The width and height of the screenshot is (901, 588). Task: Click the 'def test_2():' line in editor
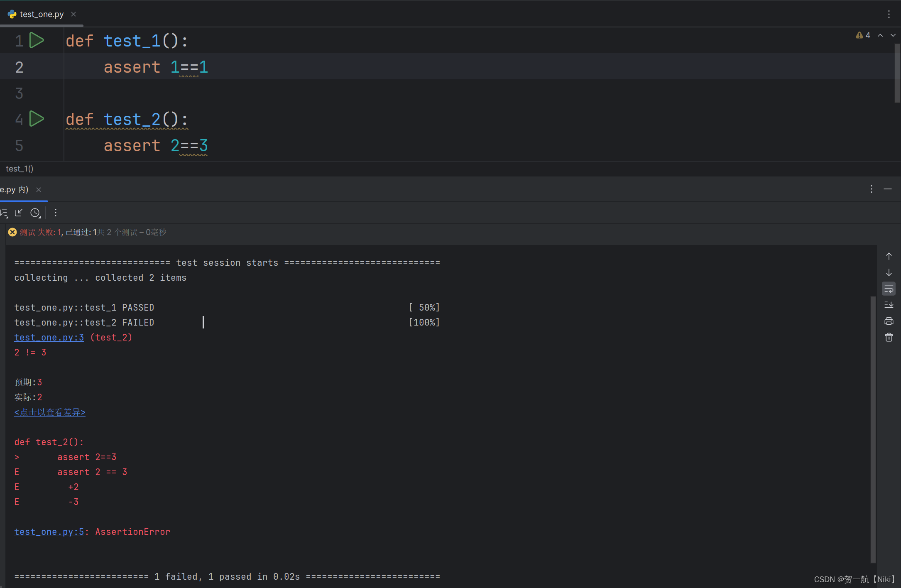pos(127,120)
